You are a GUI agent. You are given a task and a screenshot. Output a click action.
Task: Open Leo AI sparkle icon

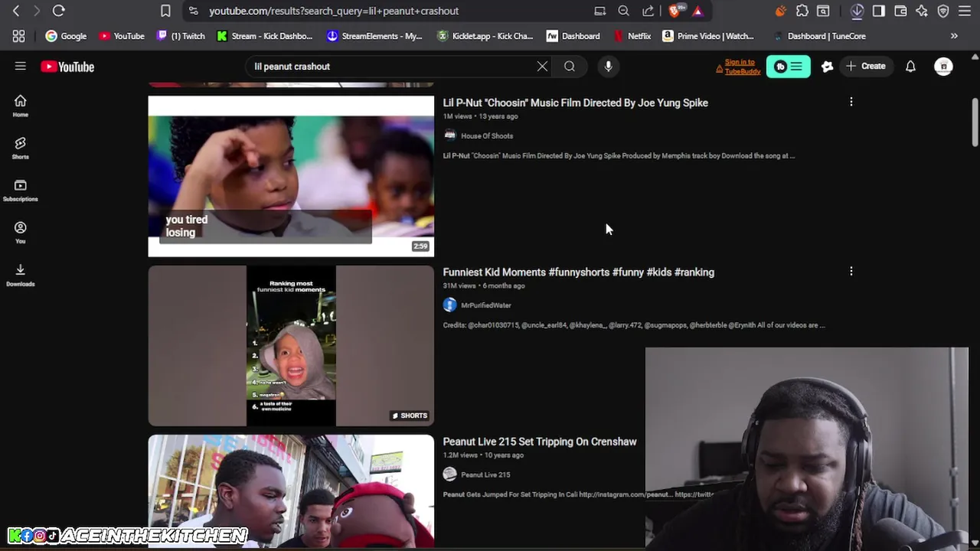922,11
